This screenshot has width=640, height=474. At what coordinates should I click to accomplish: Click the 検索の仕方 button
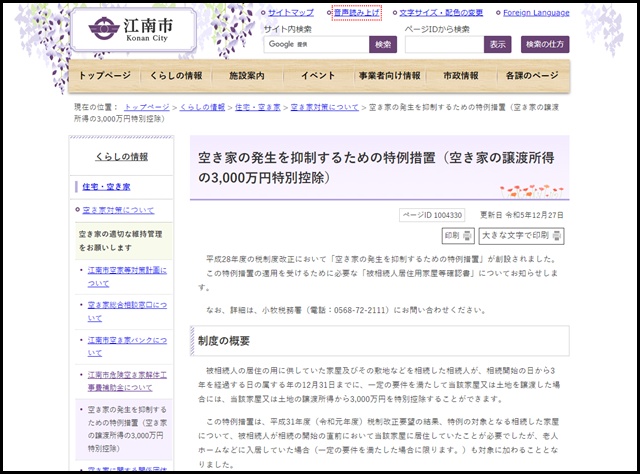[x=545, y=45]
